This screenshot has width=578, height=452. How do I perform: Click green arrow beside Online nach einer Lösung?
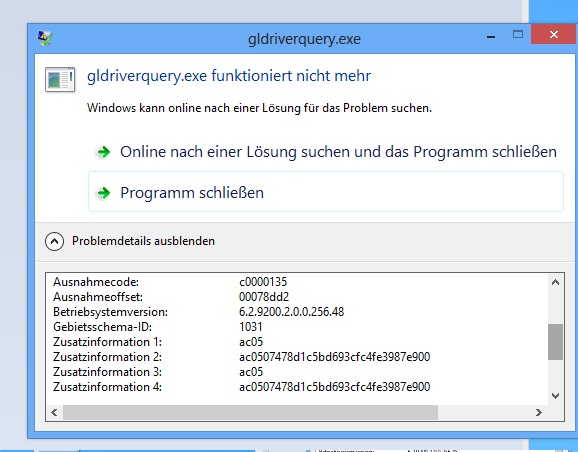click(x=104, y=152)
